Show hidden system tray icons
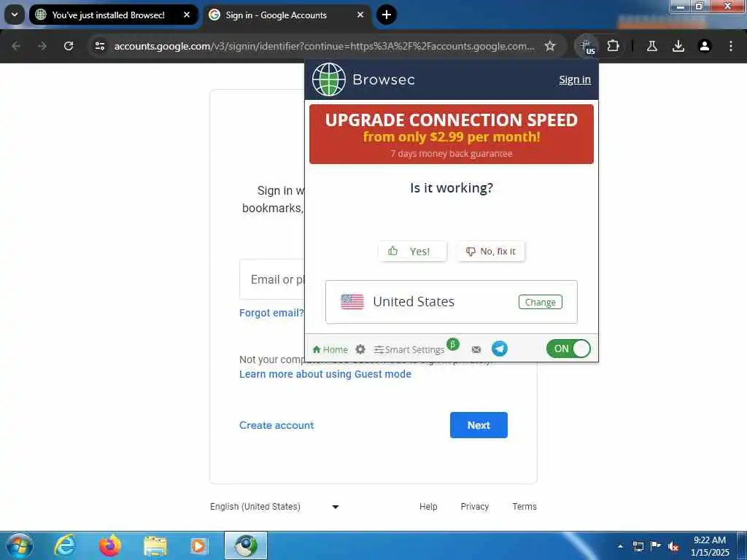Image resolution: width=747 pixels, height=560 pixels. (x=620, y=546)
